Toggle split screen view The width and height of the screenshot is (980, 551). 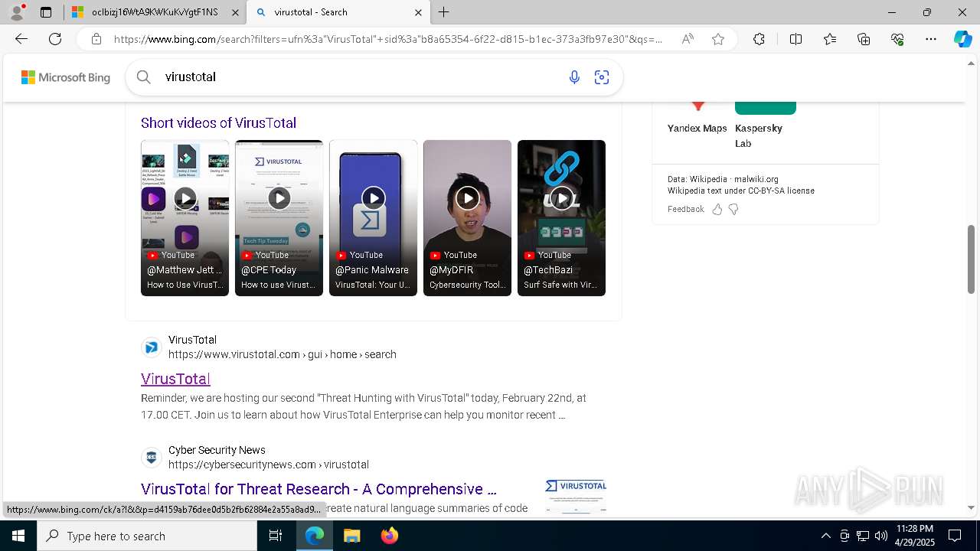tap(795, 39)
